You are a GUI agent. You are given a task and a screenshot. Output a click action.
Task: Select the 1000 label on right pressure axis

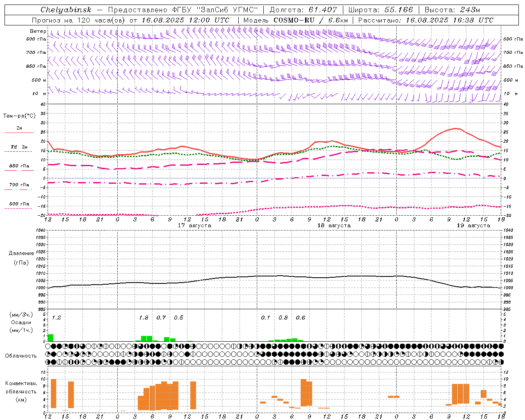pyautogui.click(x=508, y=288)
